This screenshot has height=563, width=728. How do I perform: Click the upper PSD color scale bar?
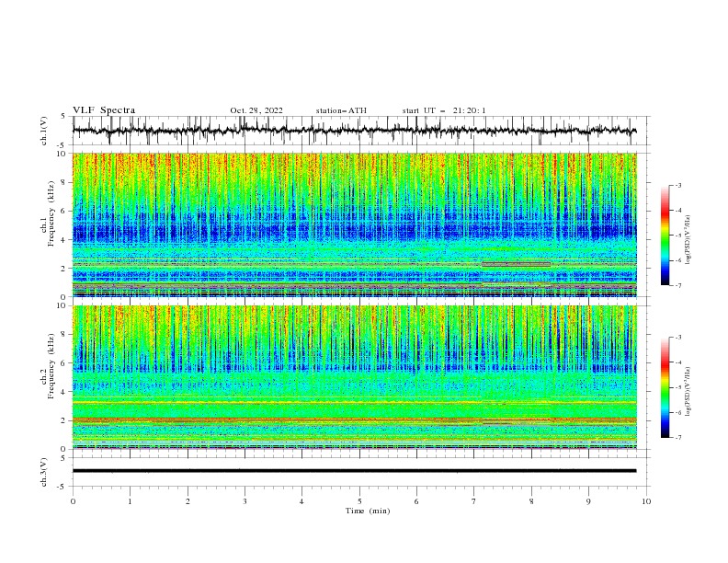pos(665,235)
